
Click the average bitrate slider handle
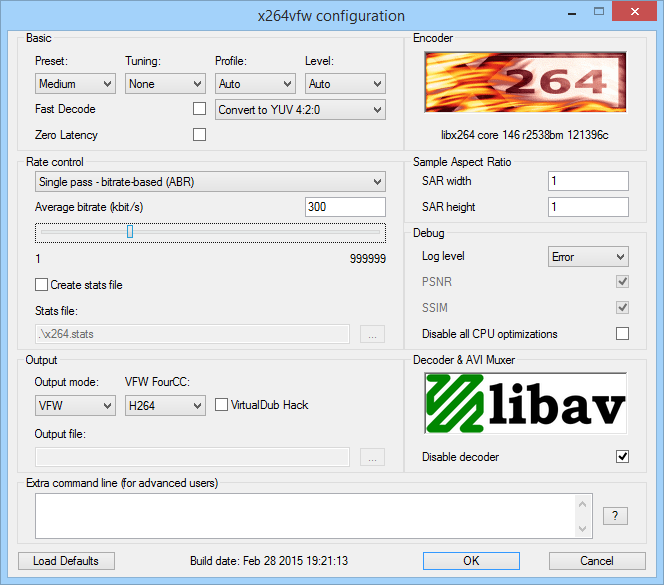point(130,232)
